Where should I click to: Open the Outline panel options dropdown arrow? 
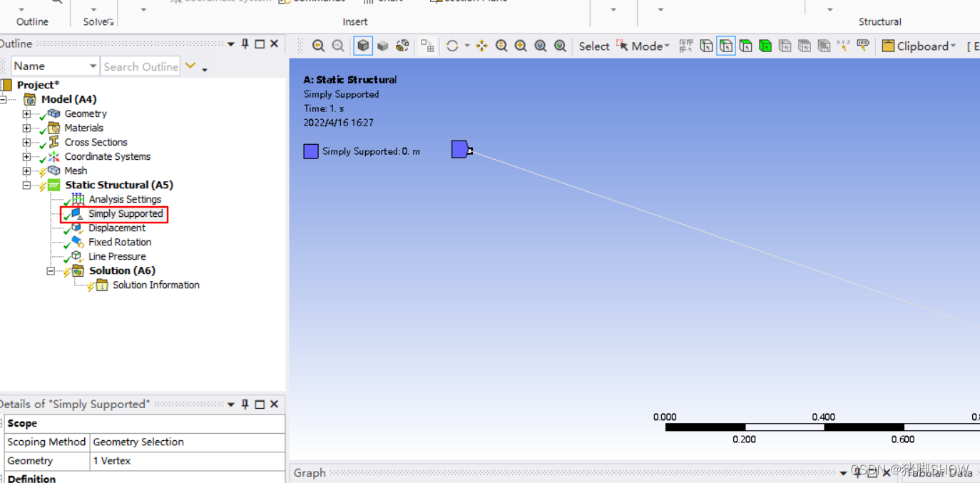click(231, 44)
